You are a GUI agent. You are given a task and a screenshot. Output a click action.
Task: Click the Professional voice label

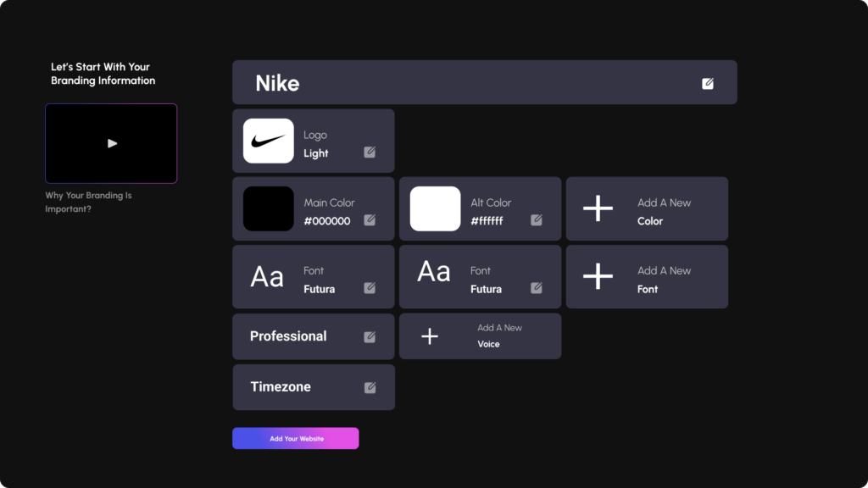click(288, 336)
